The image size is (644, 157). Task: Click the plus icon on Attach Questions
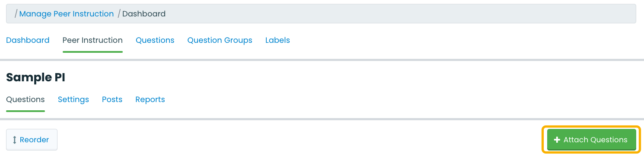(557, 140)
